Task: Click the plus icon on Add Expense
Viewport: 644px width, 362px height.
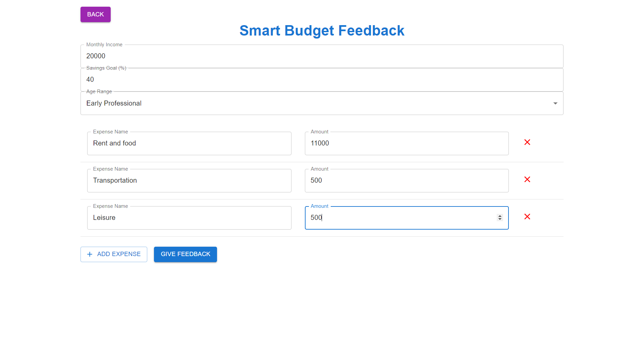Action: [90, 254]
